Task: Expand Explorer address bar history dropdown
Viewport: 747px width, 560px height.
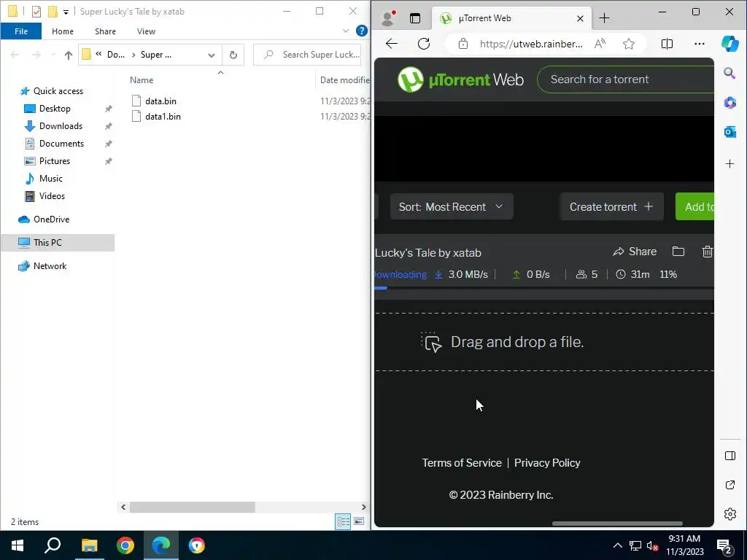Action: tap(211, 55)
